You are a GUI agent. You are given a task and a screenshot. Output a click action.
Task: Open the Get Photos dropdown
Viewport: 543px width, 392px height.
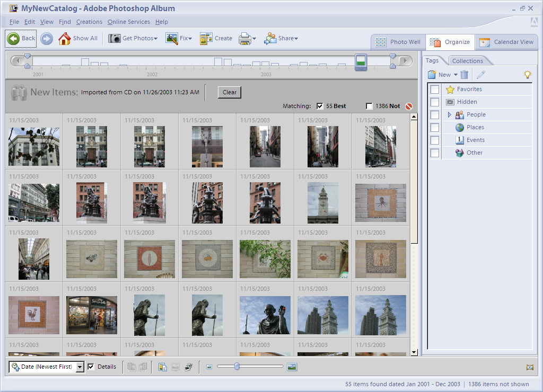(x=133, y=38)
